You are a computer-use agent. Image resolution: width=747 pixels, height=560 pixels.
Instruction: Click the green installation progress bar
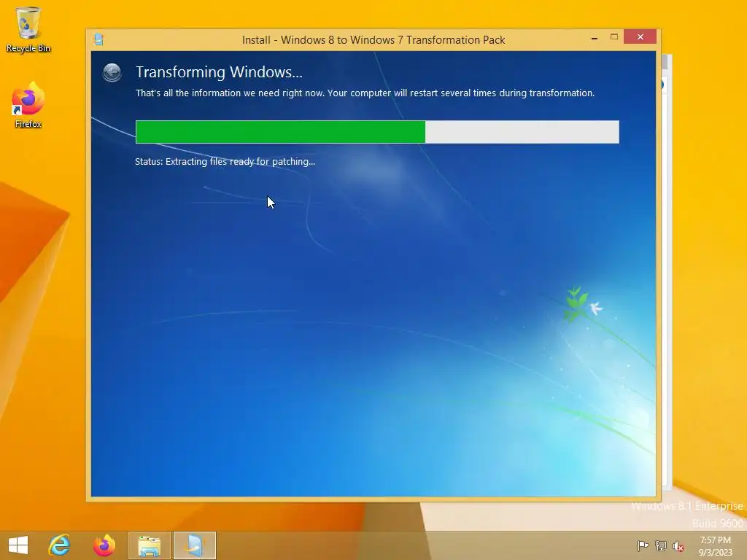(x=377, y=132)
